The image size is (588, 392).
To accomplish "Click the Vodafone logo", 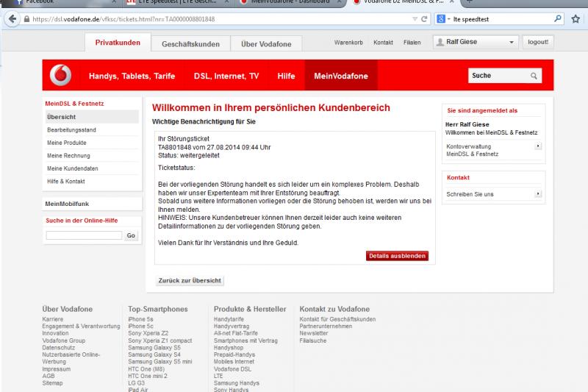I will pyautogui.click(x=60, y=75).
